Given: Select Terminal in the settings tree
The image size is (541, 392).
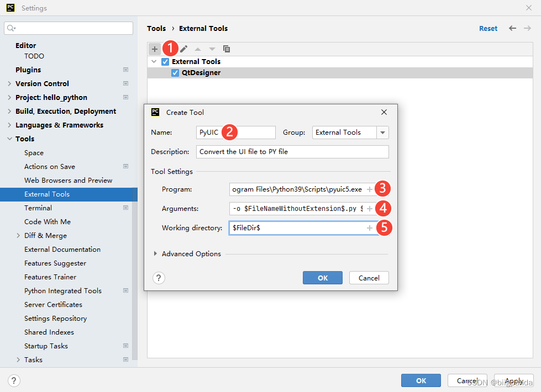Looking at the screenshot, I should [38, 208].
